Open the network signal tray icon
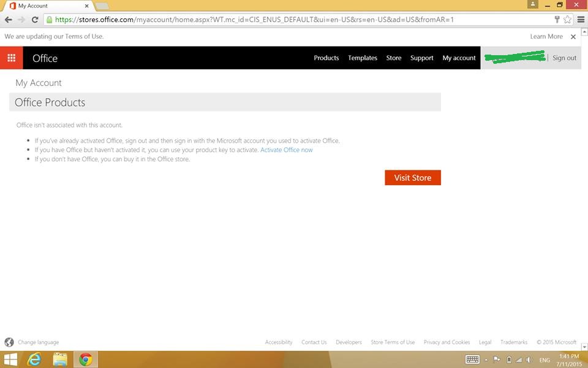 (x=519, y=360)
